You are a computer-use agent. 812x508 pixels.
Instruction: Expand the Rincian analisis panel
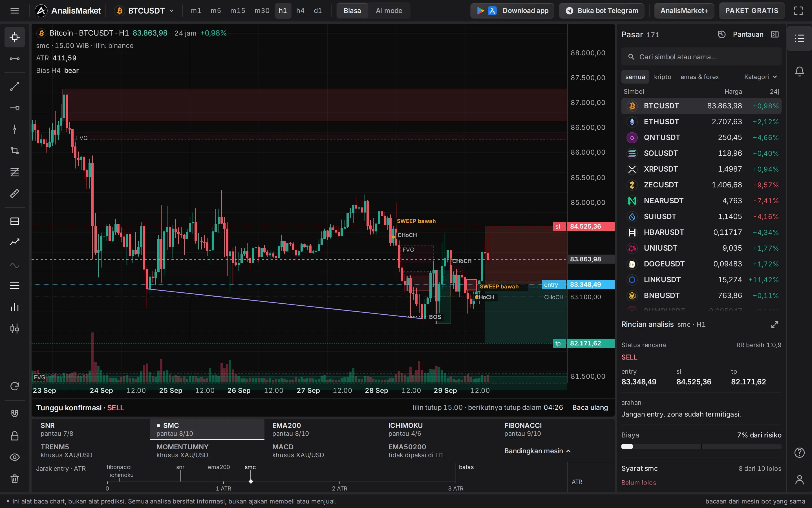(x=775, y=325)
